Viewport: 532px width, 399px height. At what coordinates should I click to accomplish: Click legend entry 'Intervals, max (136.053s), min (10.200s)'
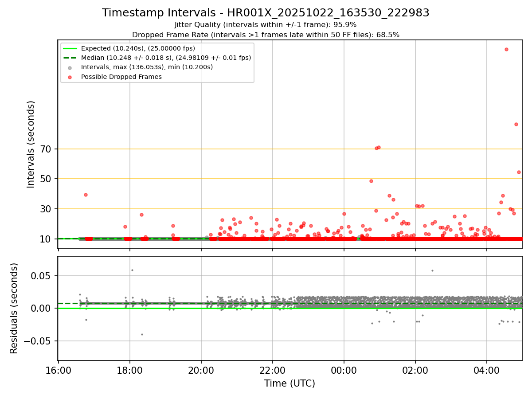tap(147, 67)
